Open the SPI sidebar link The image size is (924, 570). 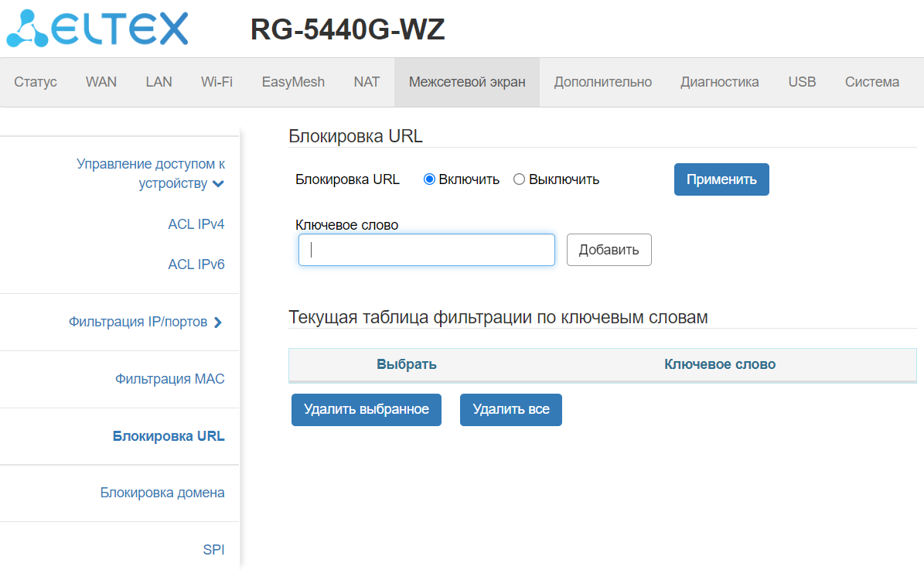pyautogui.click(x=214, y=550)
